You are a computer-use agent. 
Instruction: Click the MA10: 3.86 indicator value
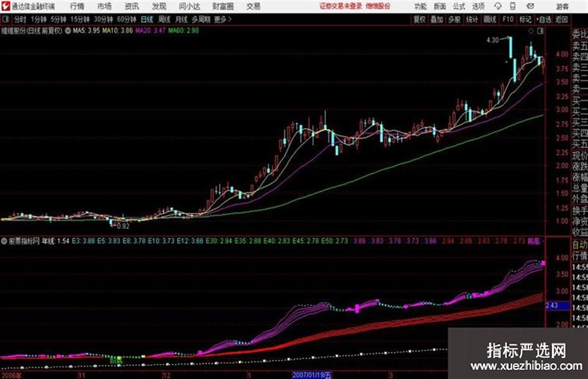point(118,30)
